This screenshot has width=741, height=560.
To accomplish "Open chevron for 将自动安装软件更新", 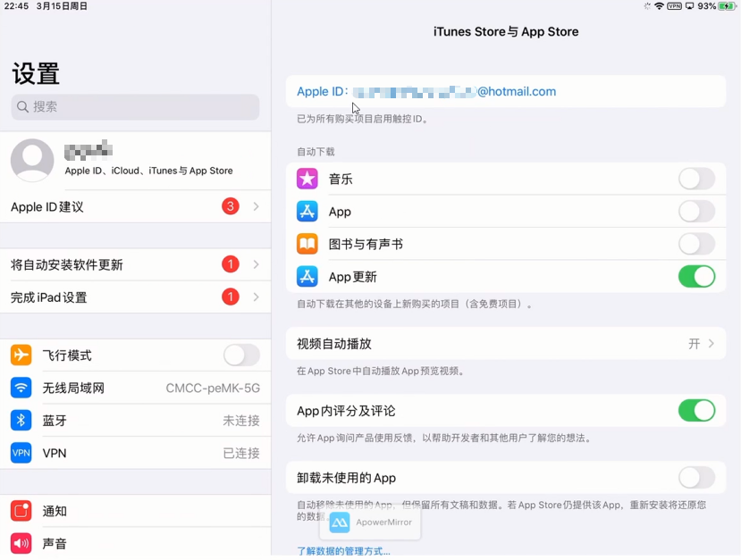I will tap(257, 264).
